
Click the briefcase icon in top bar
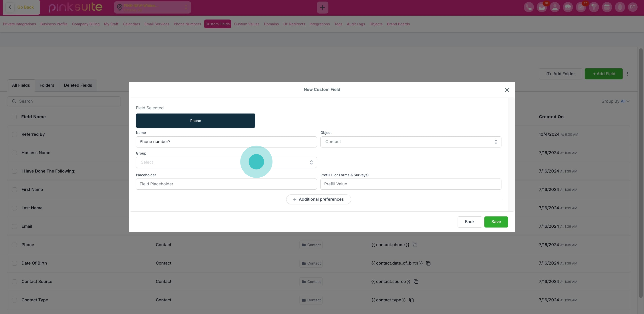click(x=568, y=7)
